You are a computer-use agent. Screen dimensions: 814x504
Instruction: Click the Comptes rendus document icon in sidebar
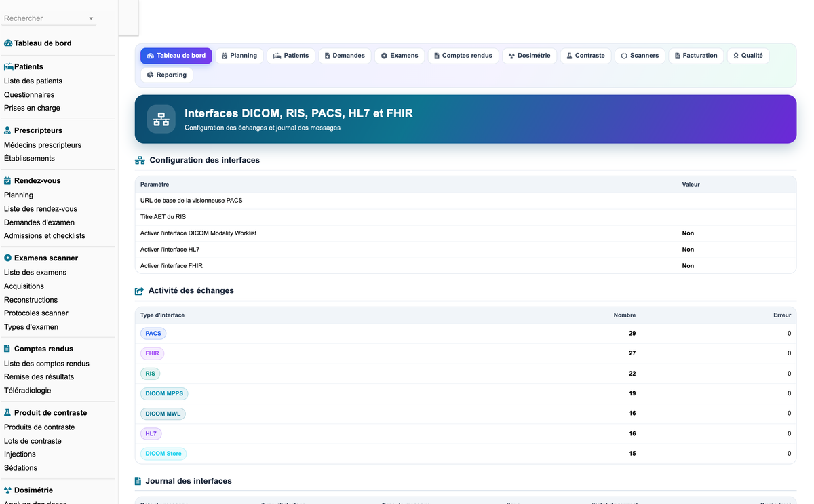pyautogui.click(x=7, y=349)
